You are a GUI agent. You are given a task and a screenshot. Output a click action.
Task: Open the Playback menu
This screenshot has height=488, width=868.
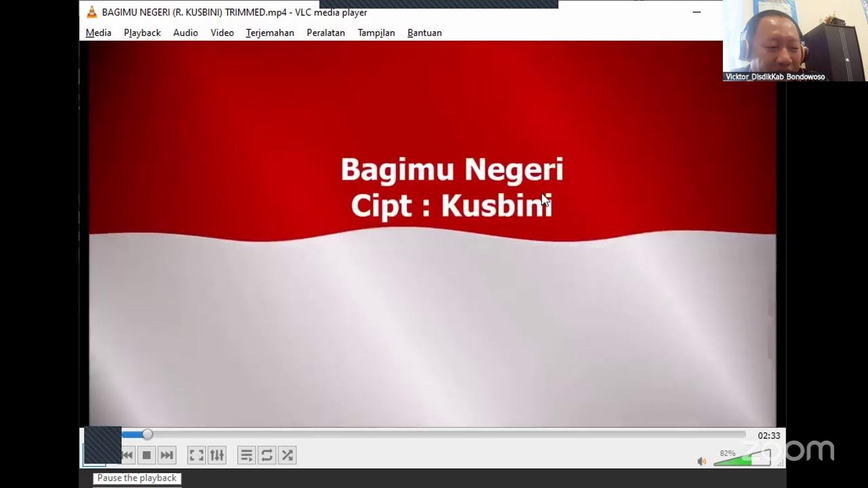tap(142, 33)
